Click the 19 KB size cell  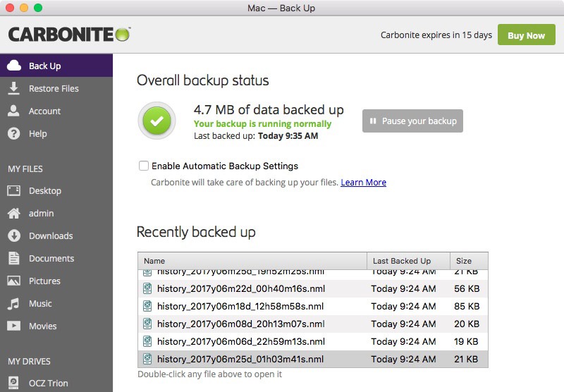pyautogui.click(x=466, y=341)
